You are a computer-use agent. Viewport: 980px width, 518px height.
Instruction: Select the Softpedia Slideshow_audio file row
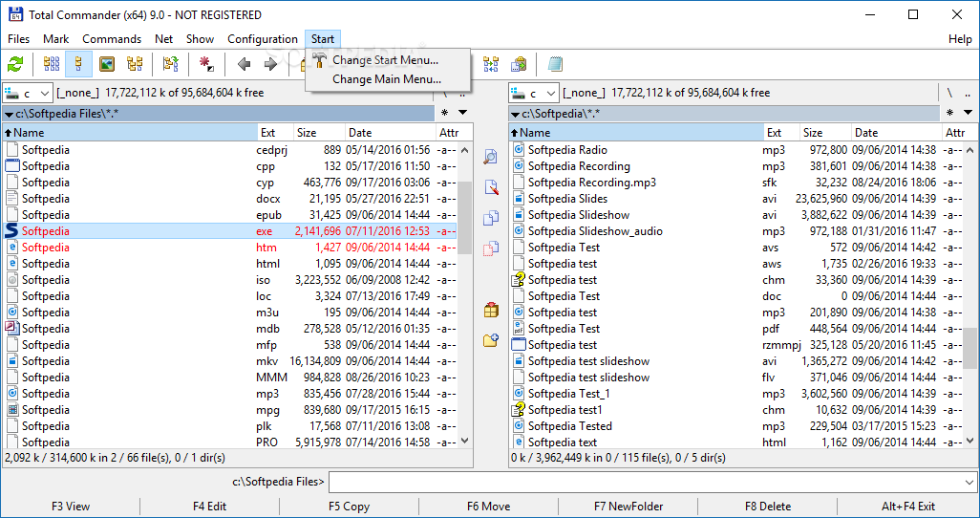pyautogui.click(x=735, y=231)
